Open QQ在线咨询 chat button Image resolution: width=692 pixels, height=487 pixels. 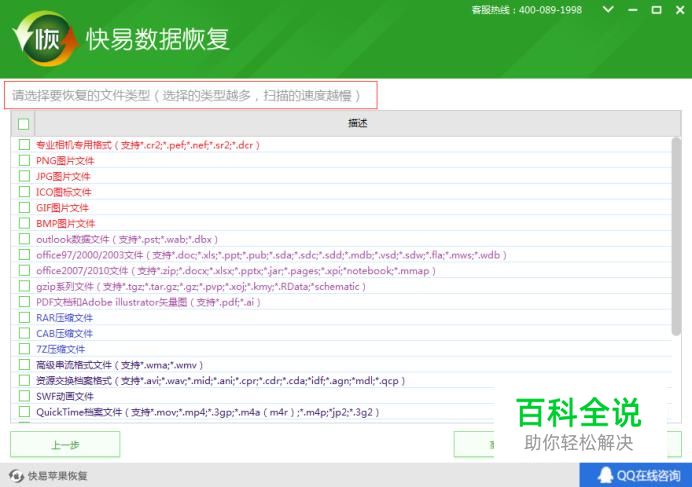(x=636, y=475)
